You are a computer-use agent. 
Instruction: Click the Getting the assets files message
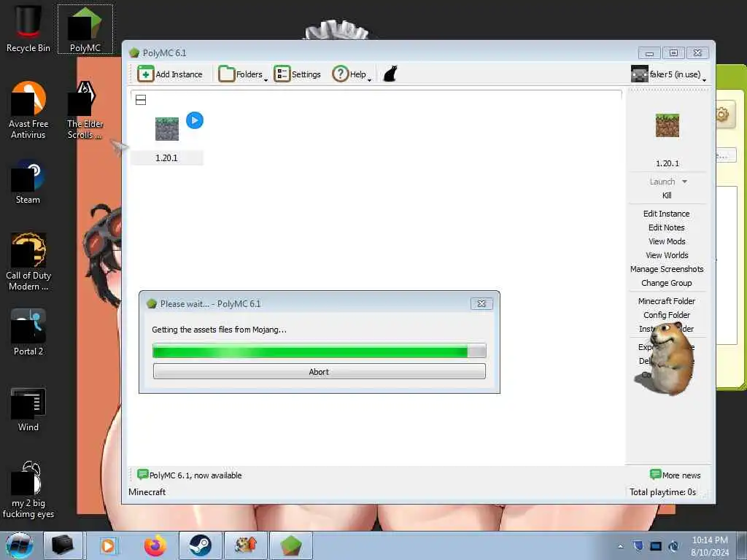pos(219,330)
